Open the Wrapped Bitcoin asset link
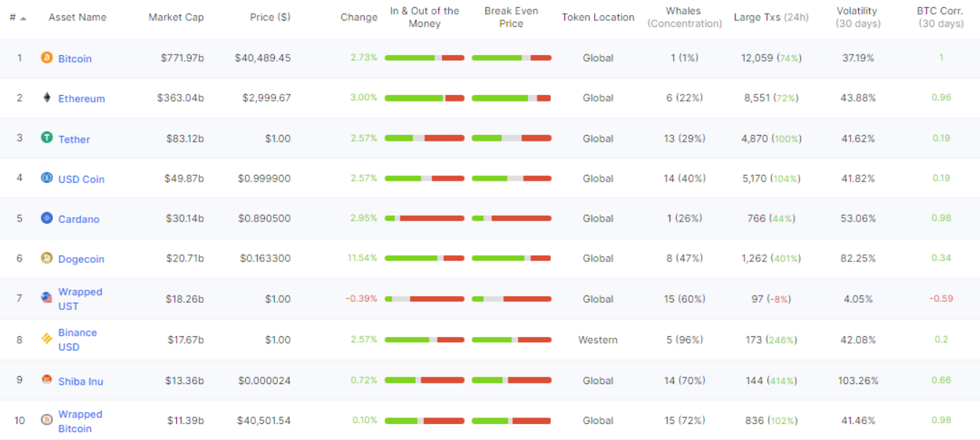This screenshot has width=980, height=440. click(x=80, y=421)
